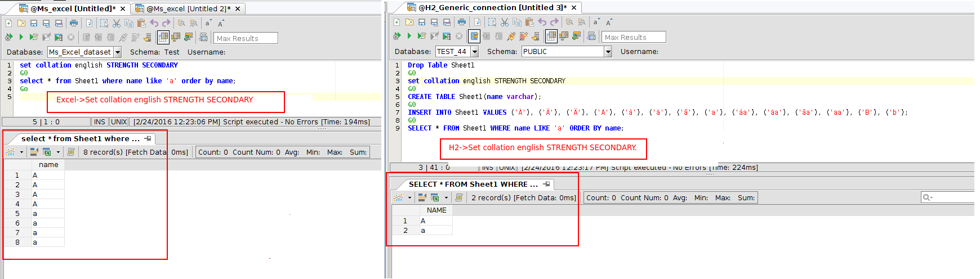
Task: Open Database dropdown showing Ms_Excel_dataset
Action: click(x=118, y=52)
